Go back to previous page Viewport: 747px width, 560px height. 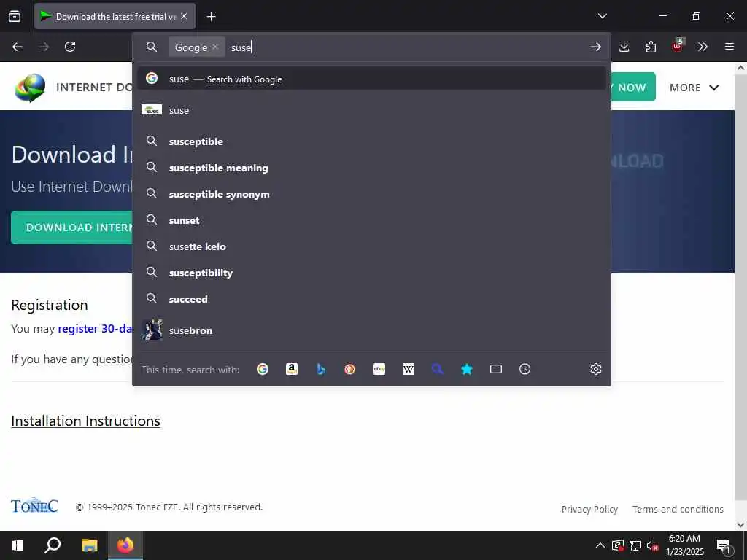pos(18,47)
